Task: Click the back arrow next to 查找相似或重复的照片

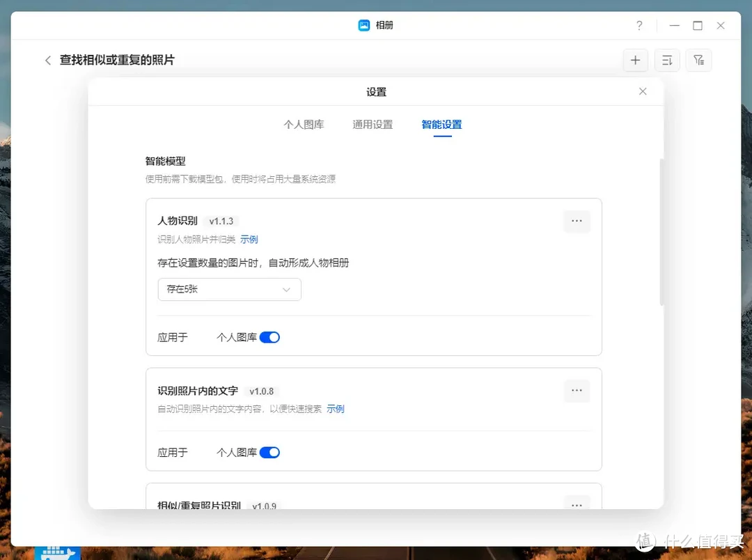Action: pos(47,60)
